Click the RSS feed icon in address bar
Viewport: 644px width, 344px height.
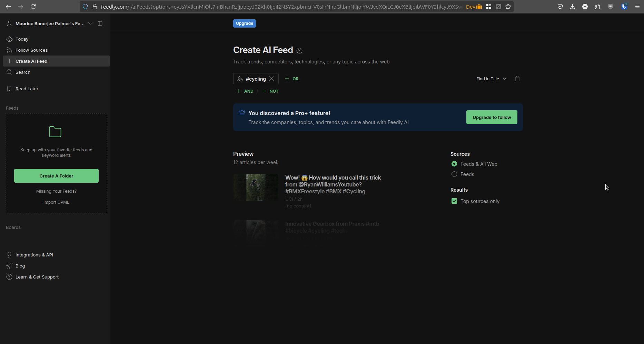(498, 7)
